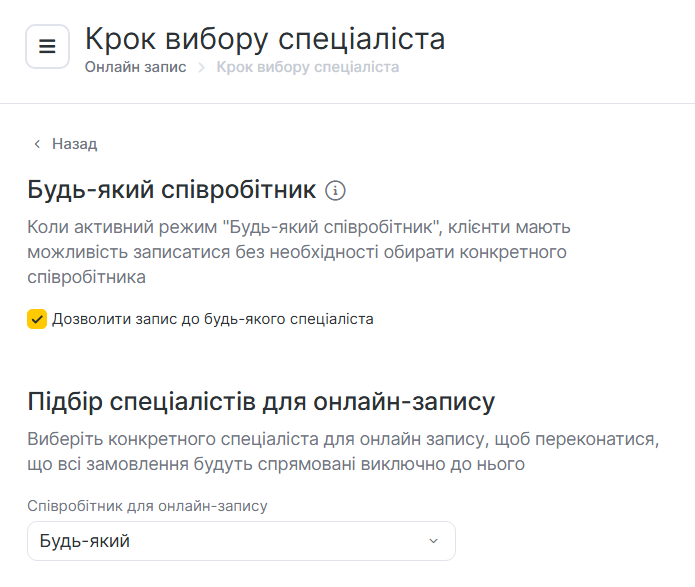The image size is (695, 587).
Task: Click the selected value Будь-який in dropdown
Action: coord(85,541)
